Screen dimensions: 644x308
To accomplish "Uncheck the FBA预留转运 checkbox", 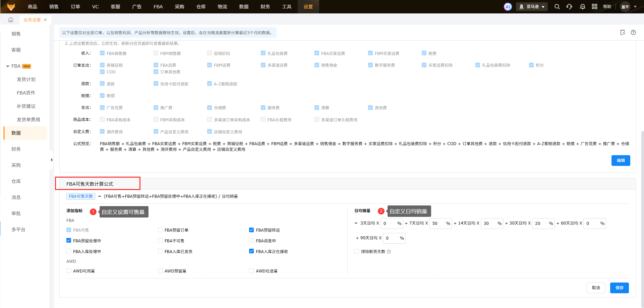I will coord(251,230).
